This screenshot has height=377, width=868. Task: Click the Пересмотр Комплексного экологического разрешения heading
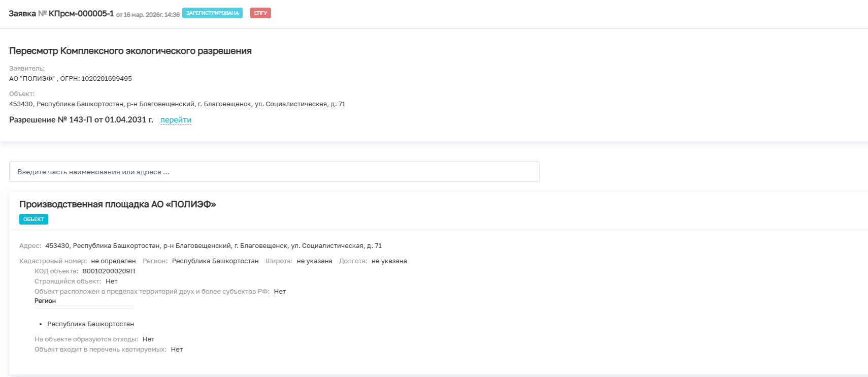[x=130, y=51]
